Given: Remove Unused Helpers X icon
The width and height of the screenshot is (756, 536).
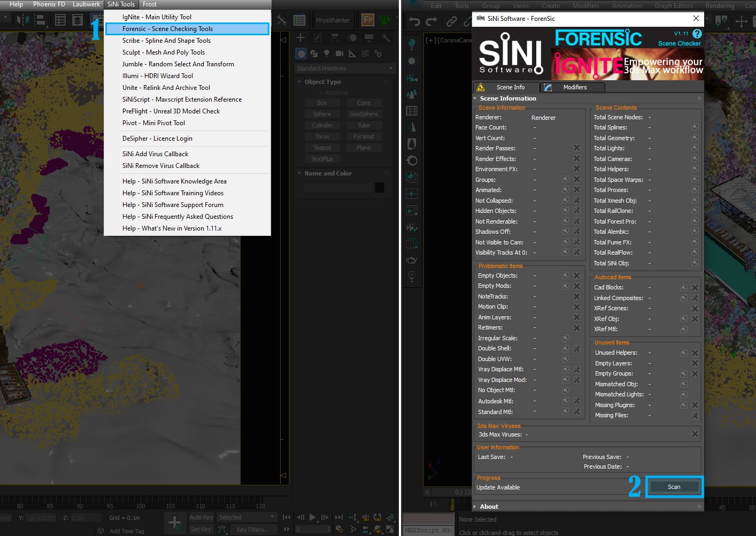Looking at the screenshot, I should [x=695, y=353].
